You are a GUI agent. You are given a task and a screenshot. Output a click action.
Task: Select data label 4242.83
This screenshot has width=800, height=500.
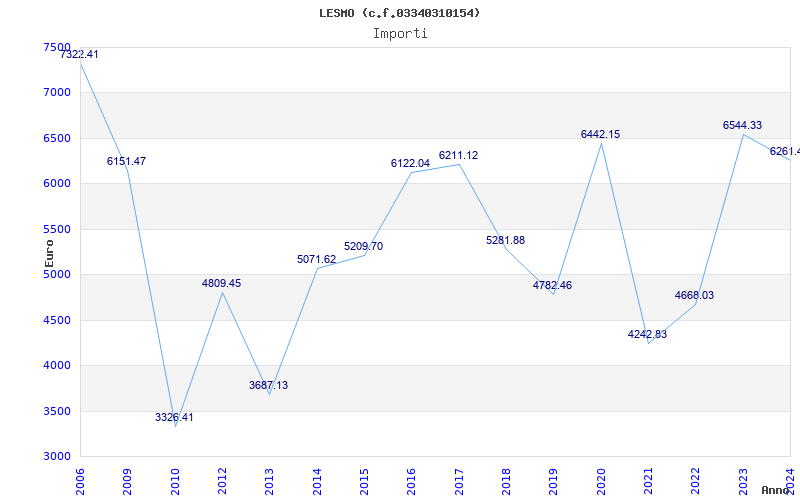coord(647,334)
